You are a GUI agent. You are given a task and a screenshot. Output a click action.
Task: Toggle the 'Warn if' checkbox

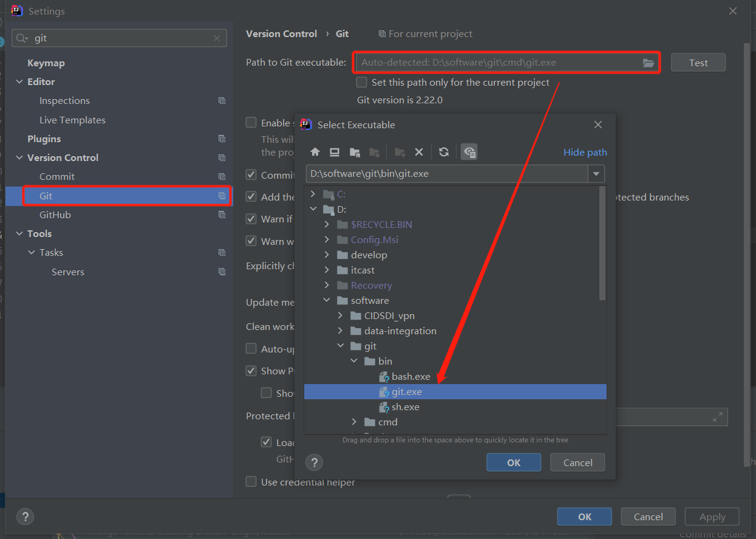click(251, 219)
